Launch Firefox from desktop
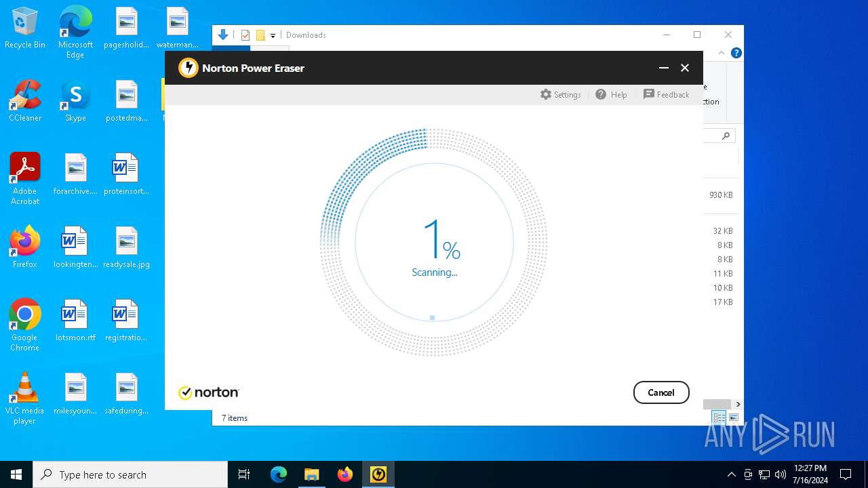868x488 pixels. [x=25, y=248]
